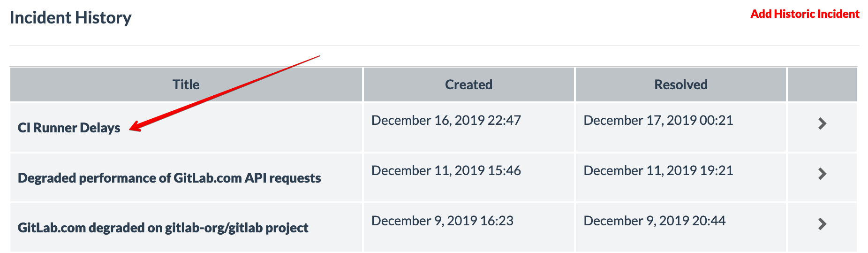Click resolved date December 11, 2019 19:21
The image size is (868, 253).
658,171
